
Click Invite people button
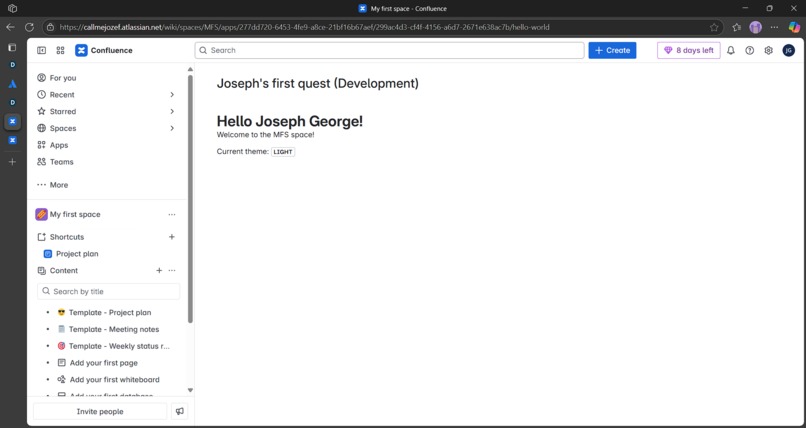tap(100, 412)
